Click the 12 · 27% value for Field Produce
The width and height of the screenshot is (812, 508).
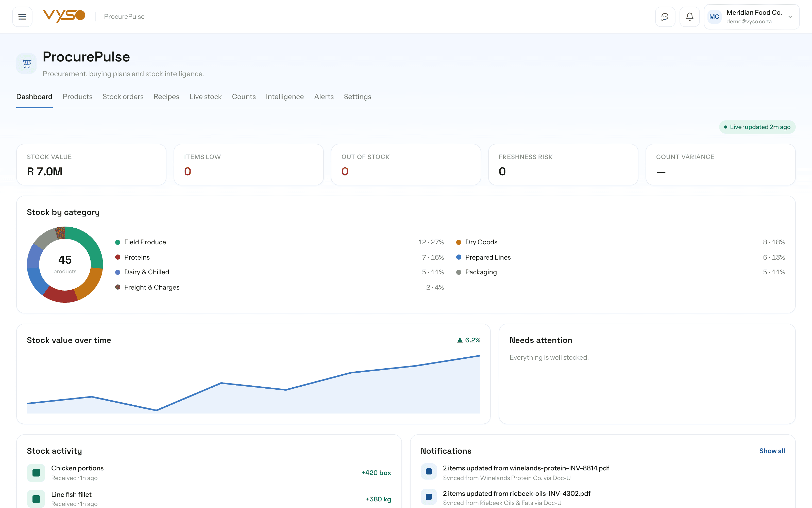tap(431, 242)
